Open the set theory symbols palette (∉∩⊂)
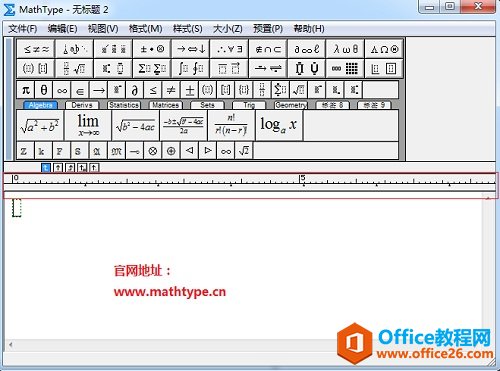Screen dimensions: 500x371 point(268,49)
